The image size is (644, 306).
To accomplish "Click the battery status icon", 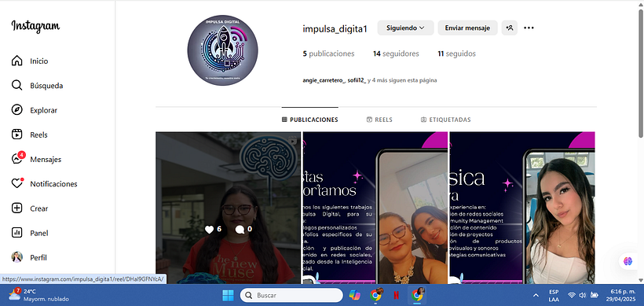I will (x=594, y=295).
